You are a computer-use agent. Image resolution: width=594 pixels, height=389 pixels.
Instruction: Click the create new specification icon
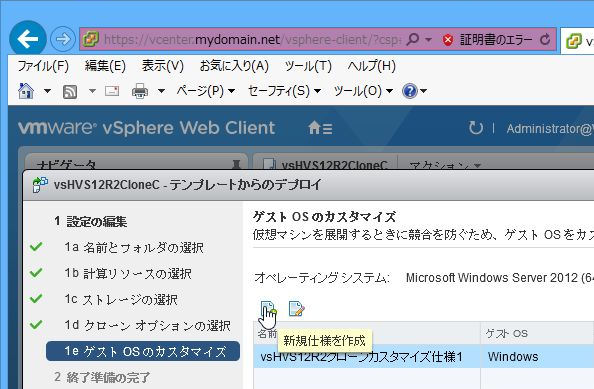[268, 309]
